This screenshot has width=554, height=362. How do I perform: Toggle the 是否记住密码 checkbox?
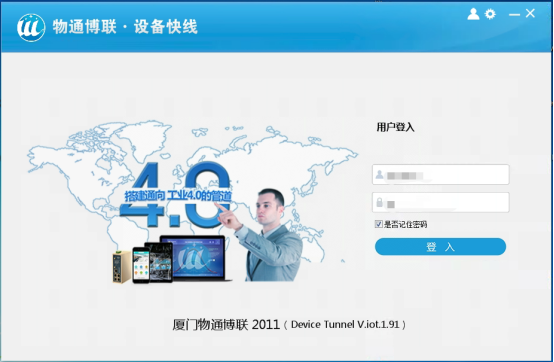pos(378,224)
